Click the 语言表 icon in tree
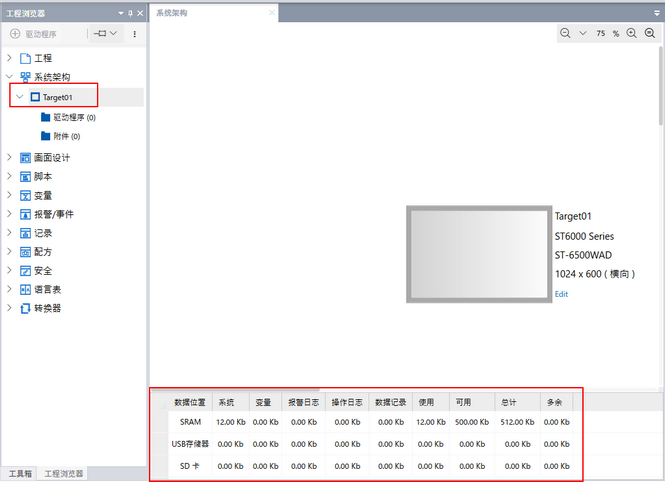665x482 pixels. click(25, 289)
